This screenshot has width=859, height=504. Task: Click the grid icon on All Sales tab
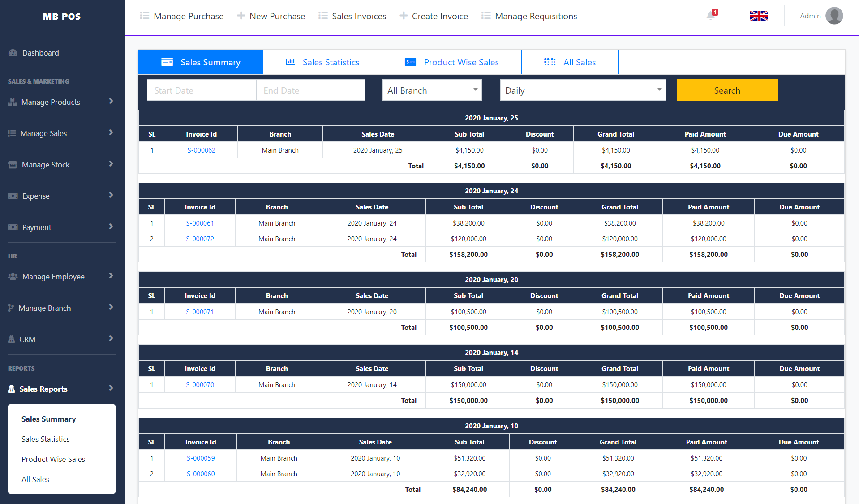(x=550, y=62)
